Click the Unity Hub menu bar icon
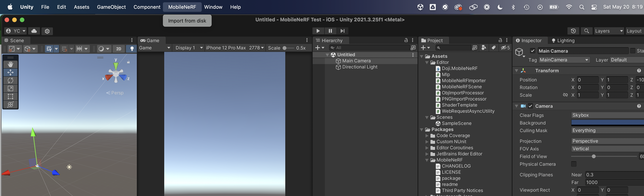This screenshot has width=644, height=196. [420, 7]
